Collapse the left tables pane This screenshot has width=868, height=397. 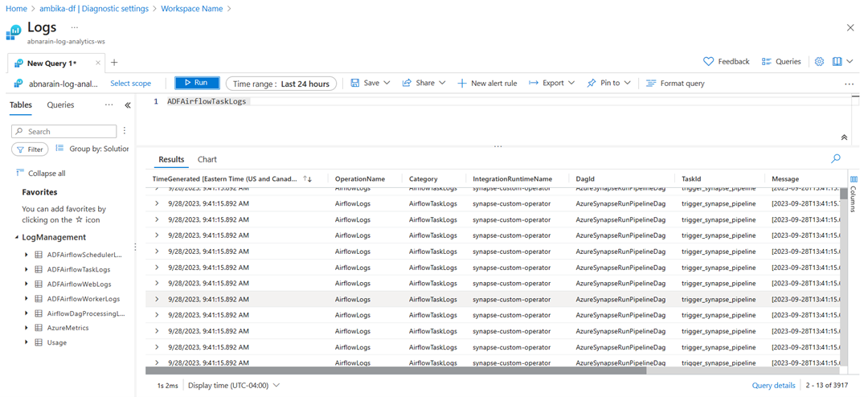pyautogui.click(x=128, y=105)
